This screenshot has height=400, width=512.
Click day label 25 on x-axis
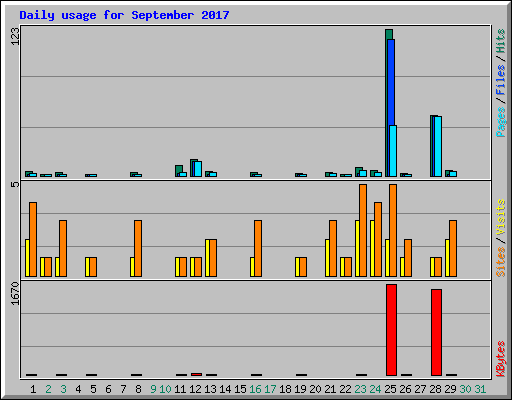tap(390, 389)
